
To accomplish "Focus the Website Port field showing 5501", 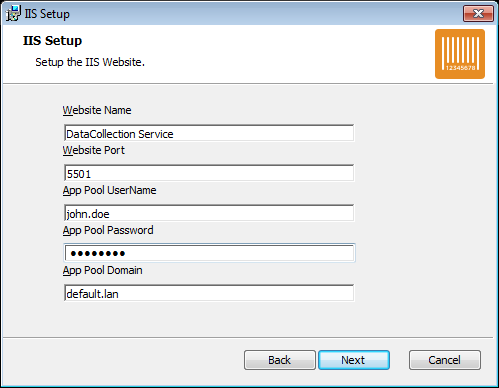I will click(x=209, y=173).
